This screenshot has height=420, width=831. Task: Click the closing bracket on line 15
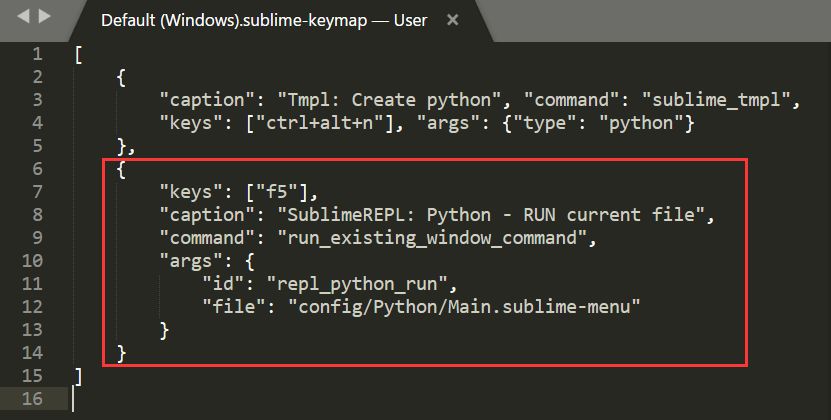click(78, 377)
